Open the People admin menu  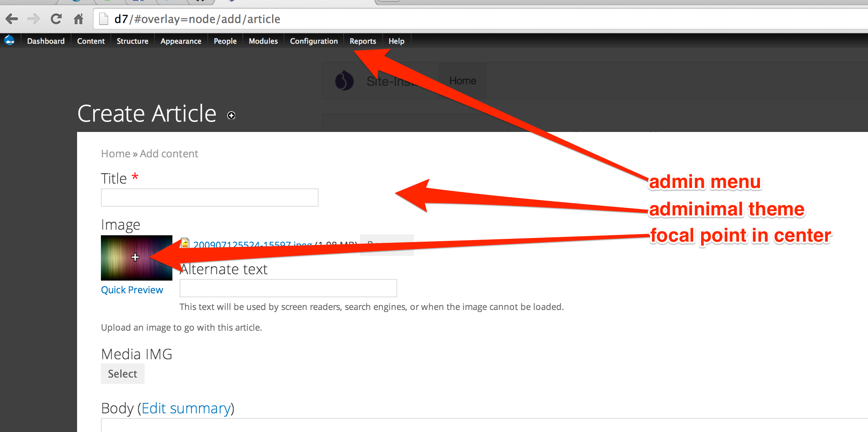(225, 41)
